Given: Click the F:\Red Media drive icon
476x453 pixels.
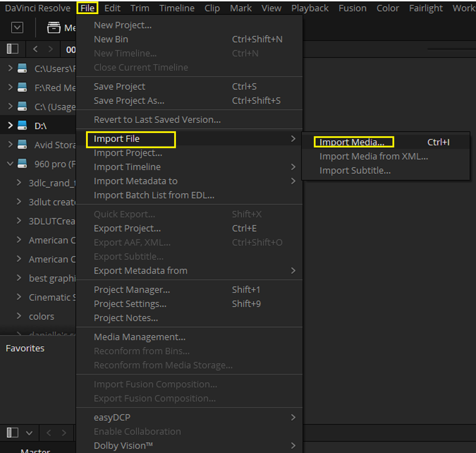Looking at the screenshot, I should (22, 87).
